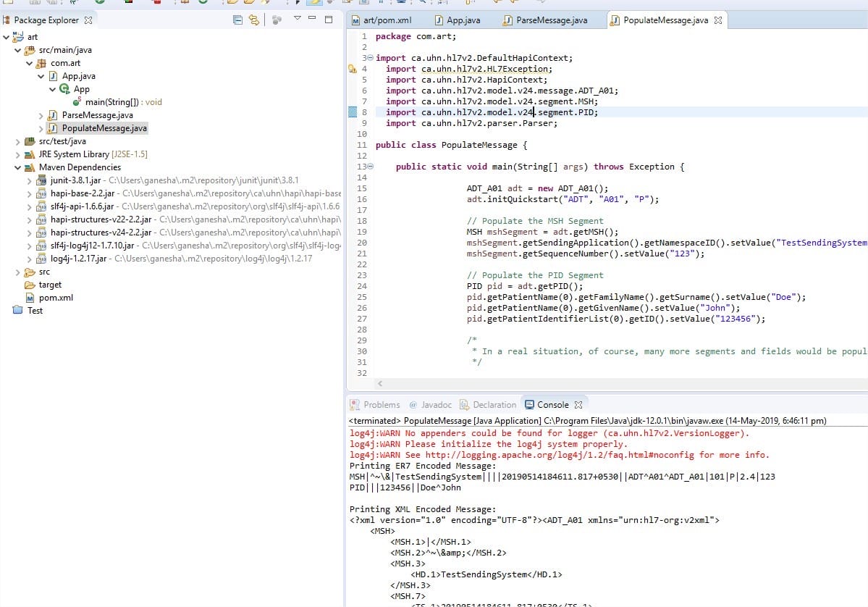Select the Console tab
The image size is (868, 607).
pyautogui.click(x=547, y=405)
